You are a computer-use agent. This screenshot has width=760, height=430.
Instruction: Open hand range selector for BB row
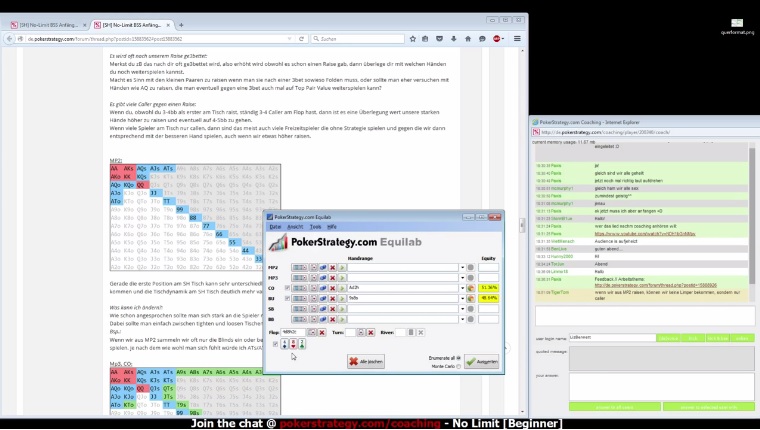300,319
